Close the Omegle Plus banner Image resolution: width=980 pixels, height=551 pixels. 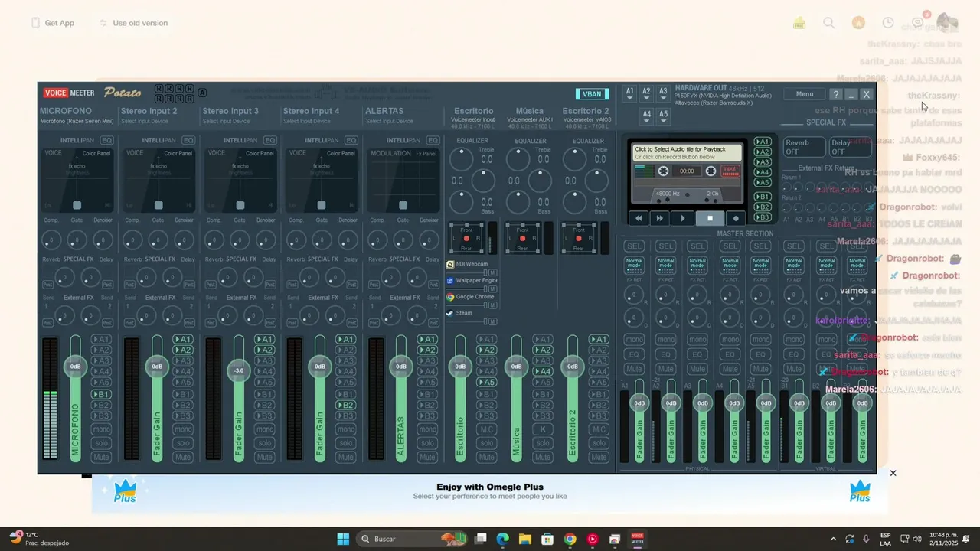(x=893, y=473)
